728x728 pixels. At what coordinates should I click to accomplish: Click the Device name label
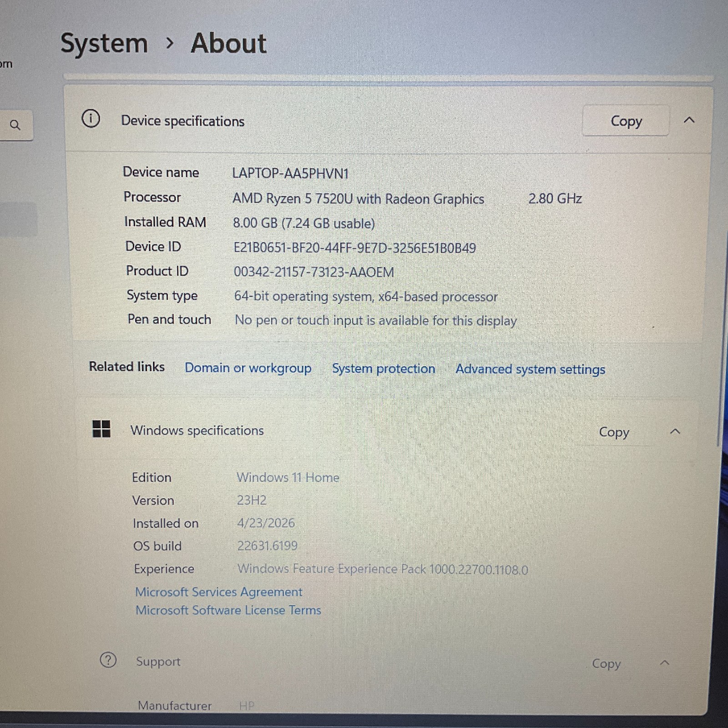(x=161, y=172)
